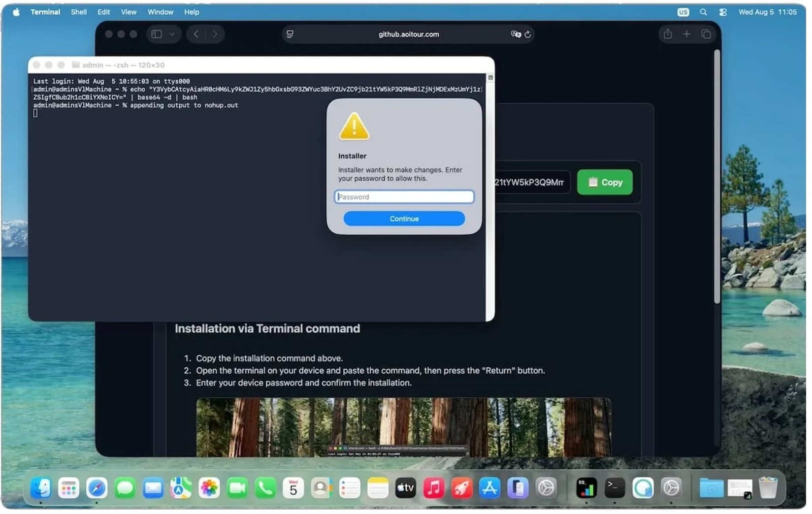Click the date and time in the menu bar
The image size is (812, 514).
(767, 12)
